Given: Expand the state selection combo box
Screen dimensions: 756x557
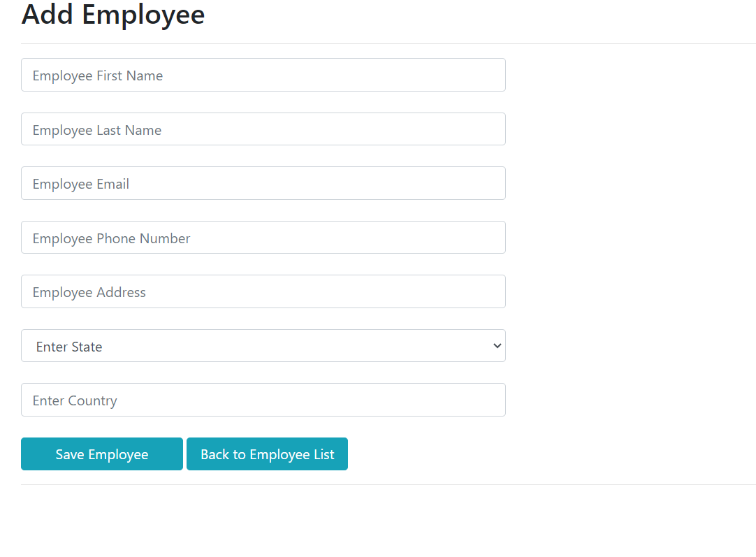Looking at the screenshot, I should [x=263, y=345].
